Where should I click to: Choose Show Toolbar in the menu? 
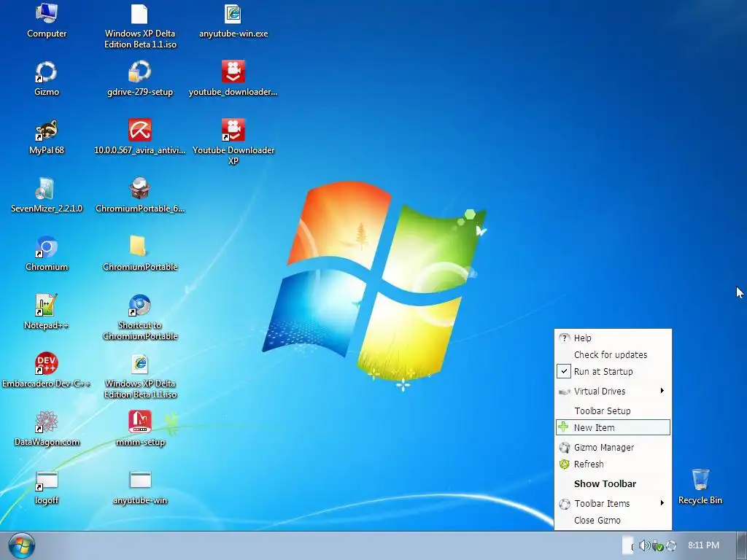click(613, 484)
